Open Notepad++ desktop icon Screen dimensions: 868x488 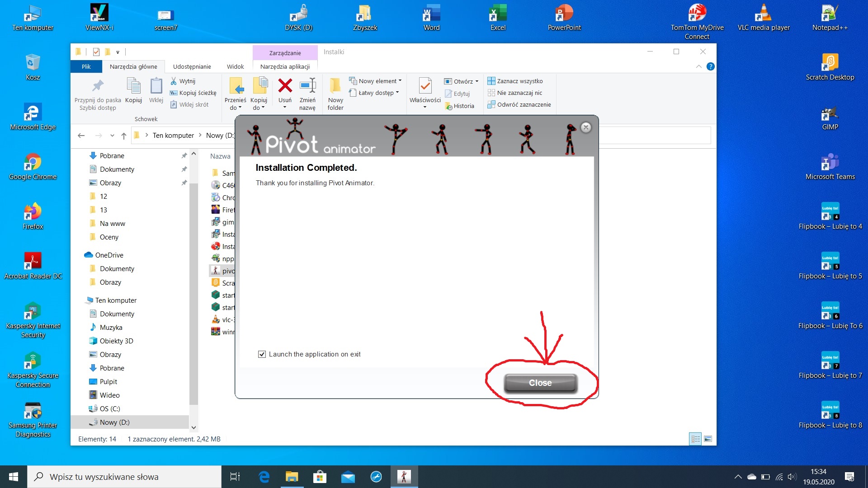click(x=830, y=17)
